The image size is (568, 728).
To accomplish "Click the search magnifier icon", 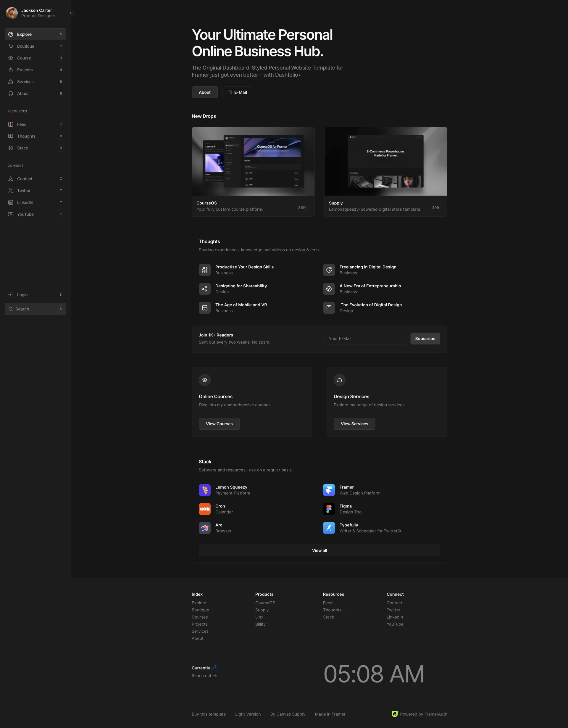I will click(10, 309).
